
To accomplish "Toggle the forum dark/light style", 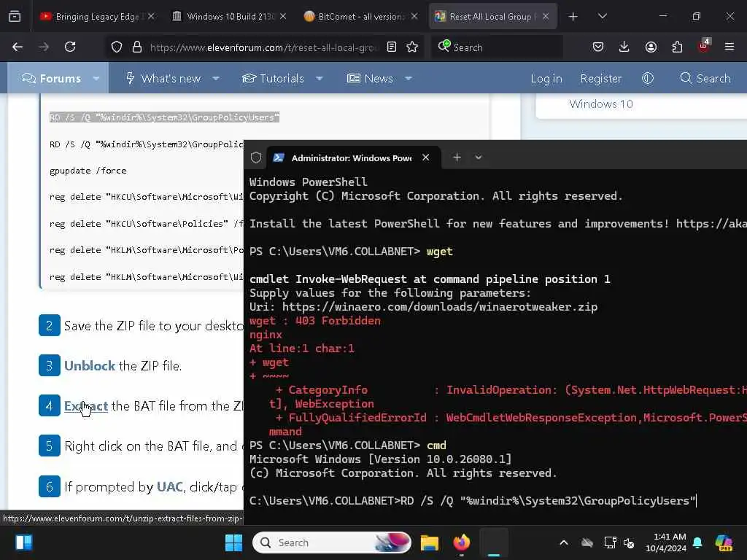I will pyautogui.click(x=648, y=78).
